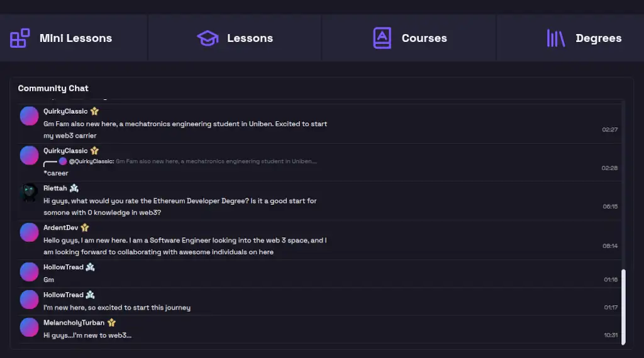The image size is (644, 358).
Task: Click the 01:17 timestamp
Action: [611, 308]
